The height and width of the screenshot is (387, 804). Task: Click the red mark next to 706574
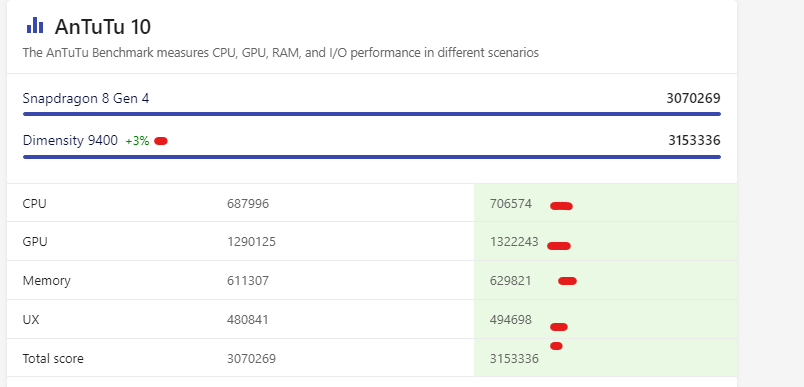561,206
